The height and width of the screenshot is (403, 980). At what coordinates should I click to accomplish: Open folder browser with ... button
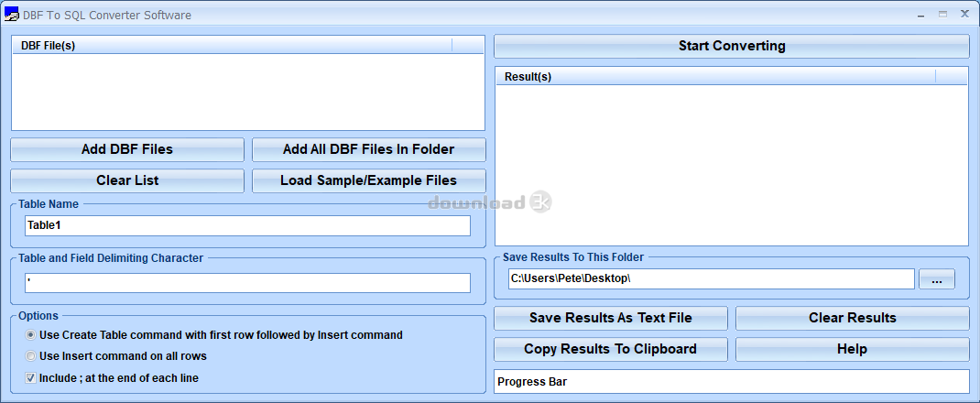(x=936, y=279)
